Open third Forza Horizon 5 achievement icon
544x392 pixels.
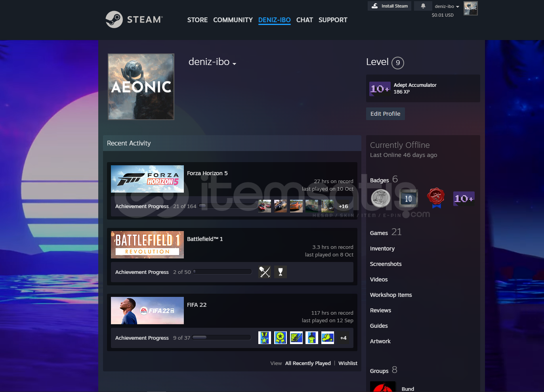[x=296, y=206]
